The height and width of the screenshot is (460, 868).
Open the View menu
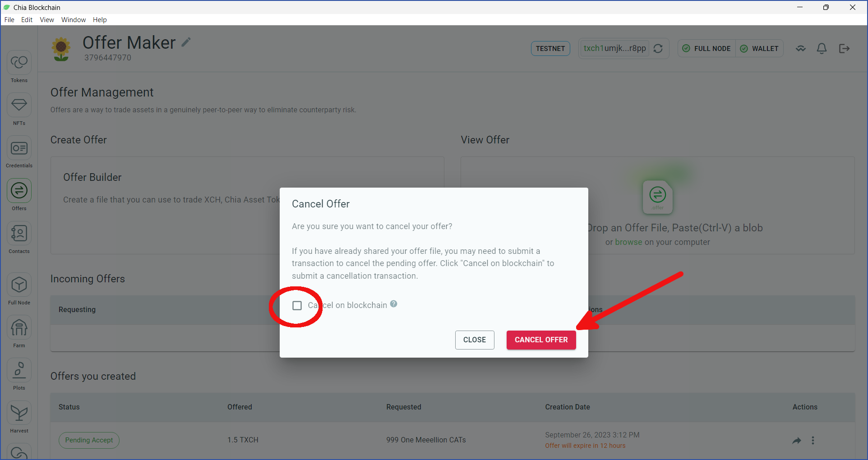[47, 20]
